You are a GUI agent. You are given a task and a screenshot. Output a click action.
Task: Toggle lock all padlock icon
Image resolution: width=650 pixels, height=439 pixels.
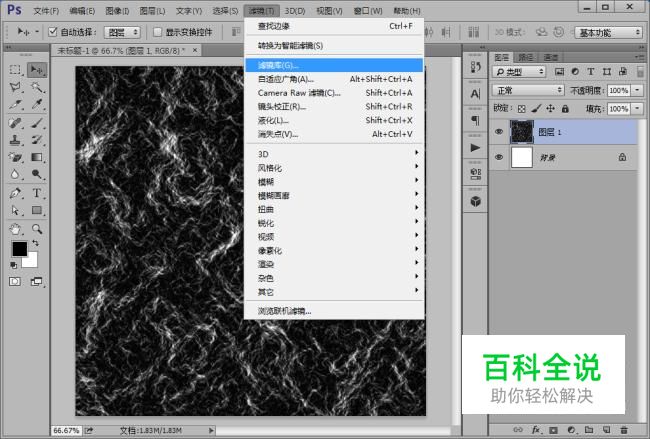point(565,109)
